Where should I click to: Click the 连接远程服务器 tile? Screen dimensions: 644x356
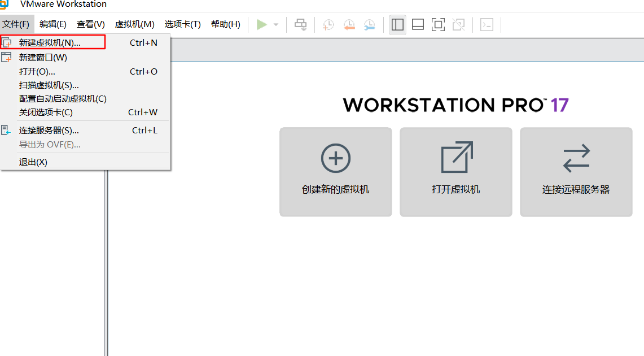click(x=576, y=172)
